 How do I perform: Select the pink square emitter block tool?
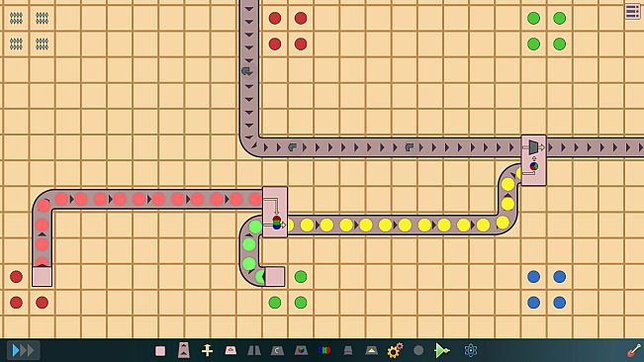pyautogui.click(x=160, y=351)
